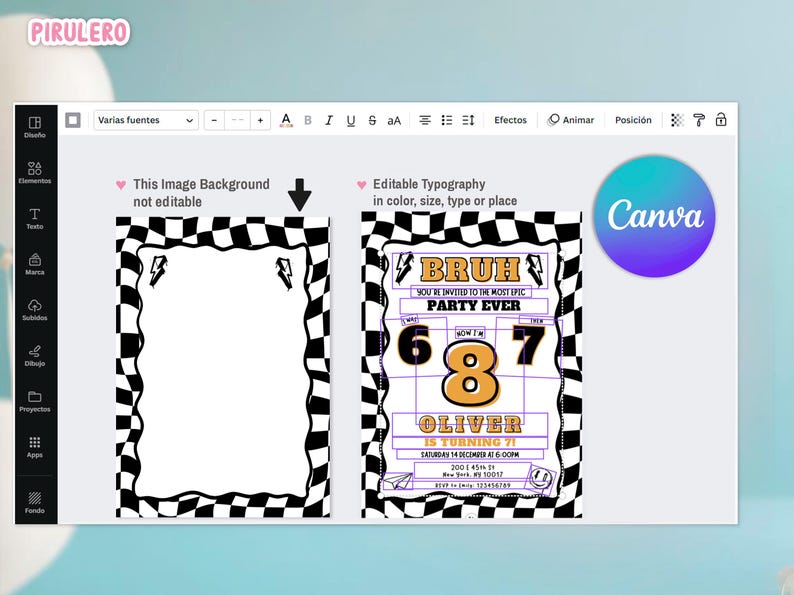Select the paper plane graphic on invitation
The height and width of the screenshot is (595, 794).
coord(398,481)
